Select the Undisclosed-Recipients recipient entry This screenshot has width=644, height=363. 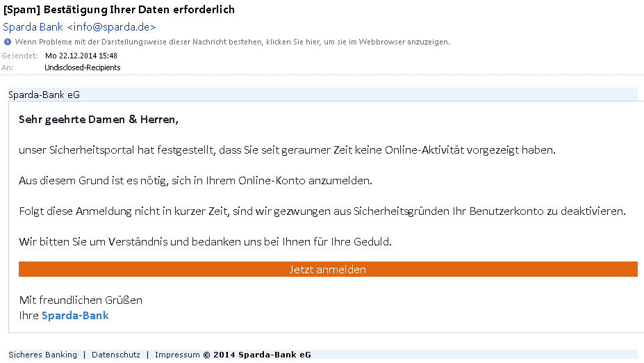82,67
